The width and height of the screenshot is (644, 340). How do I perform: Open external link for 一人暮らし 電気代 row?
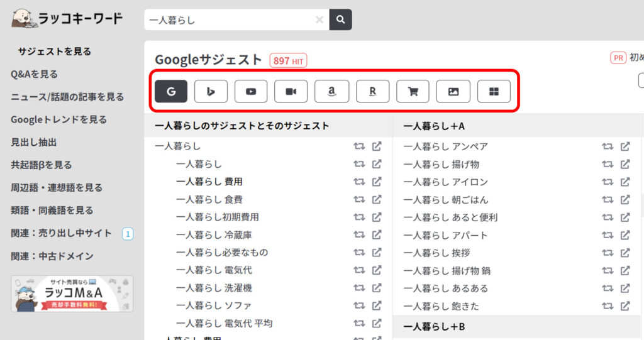tap(377, 270)
